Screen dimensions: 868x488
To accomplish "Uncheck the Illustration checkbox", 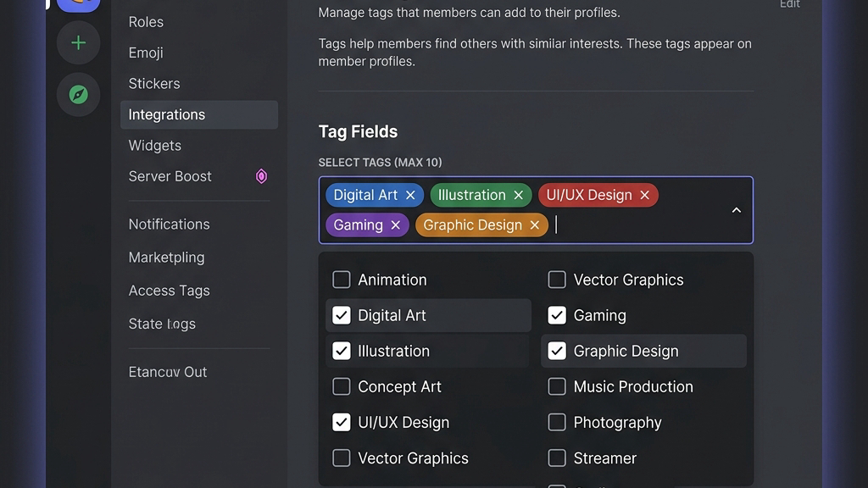I will (342, 351).
